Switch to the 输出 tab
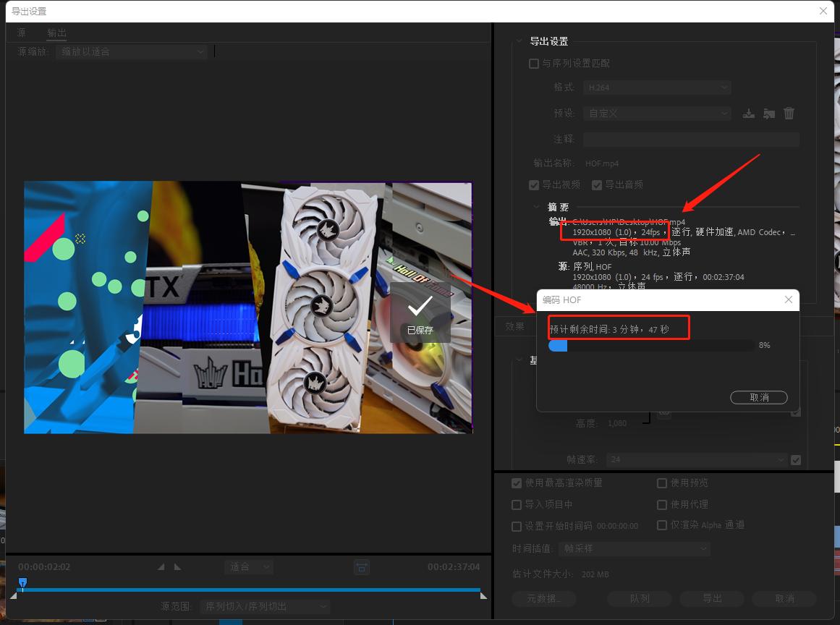The width and height of the screenshot is (840, 625). point(56,33)
